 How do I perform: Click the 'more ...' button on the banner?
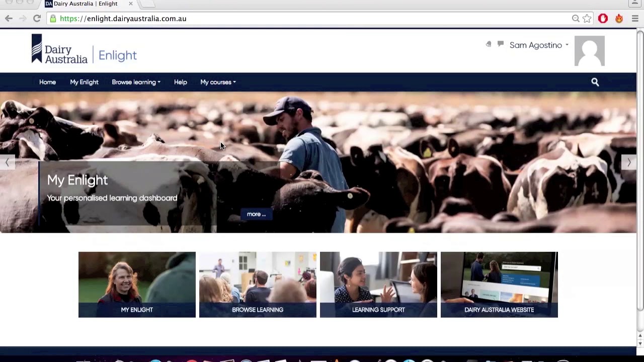click(x=256, y=214)
